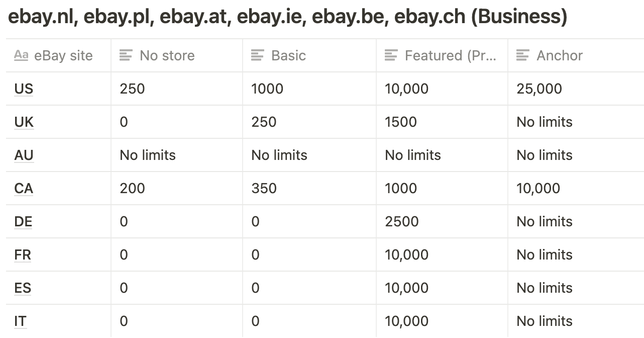This screenshot has height=338, width=644.
Task: Click the text property icon beside Featured
Action: 391,55
